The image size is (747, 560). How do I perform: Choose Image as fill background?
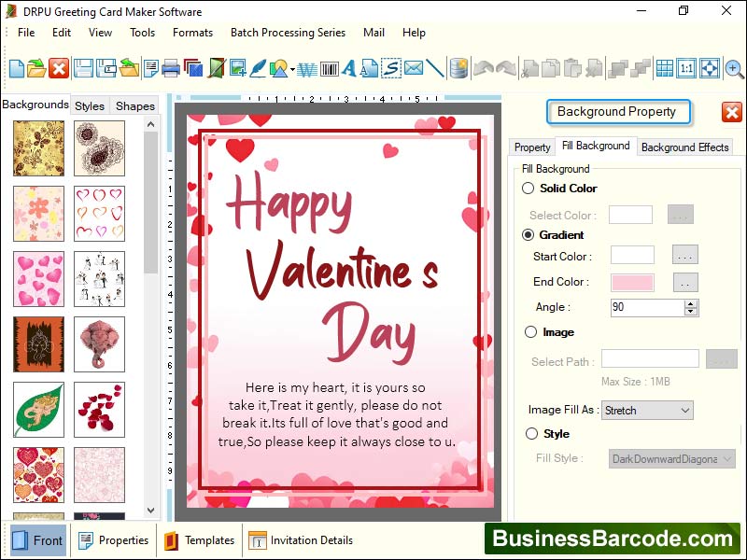[529, 332]
